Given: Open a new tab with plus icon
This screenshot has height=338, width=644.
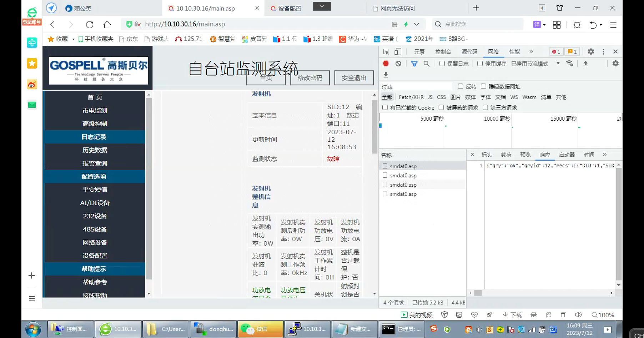Looking at the screenshot, I should [x=476, y=8].
